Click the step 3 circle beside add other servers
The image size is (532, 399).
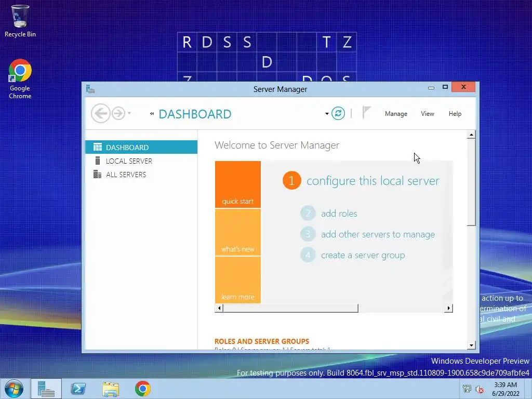pos(308,234)
